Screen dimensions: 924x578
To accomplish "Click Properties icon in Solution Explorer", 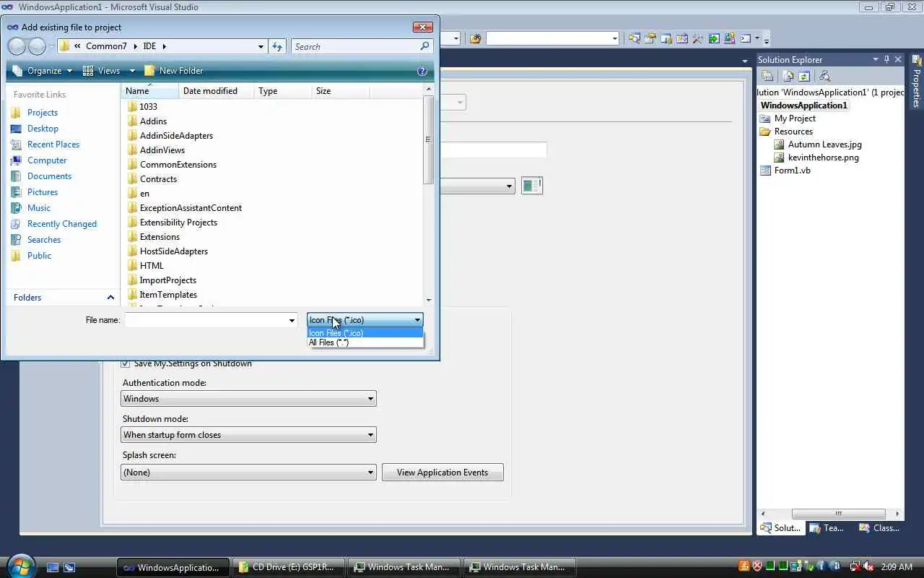I will pos(767,76).
